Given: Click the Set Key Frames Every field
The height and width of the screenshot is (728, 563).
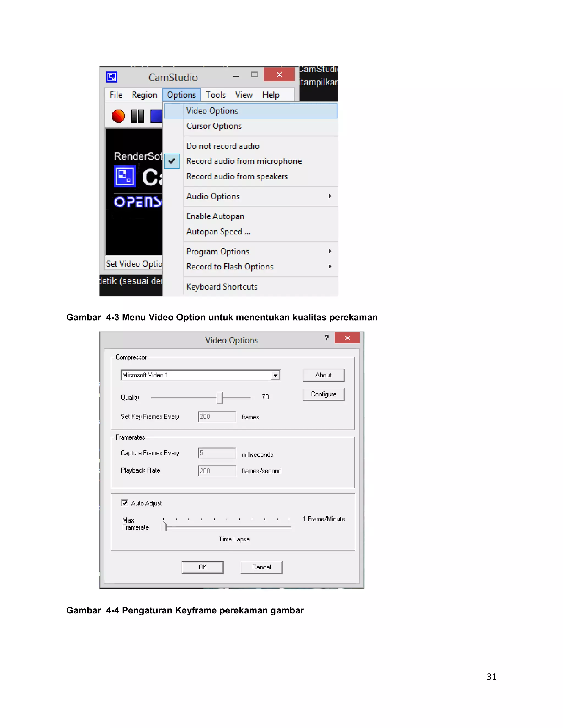Looking at the screenshot, I should pyautogui.click(x=217, y=416).
